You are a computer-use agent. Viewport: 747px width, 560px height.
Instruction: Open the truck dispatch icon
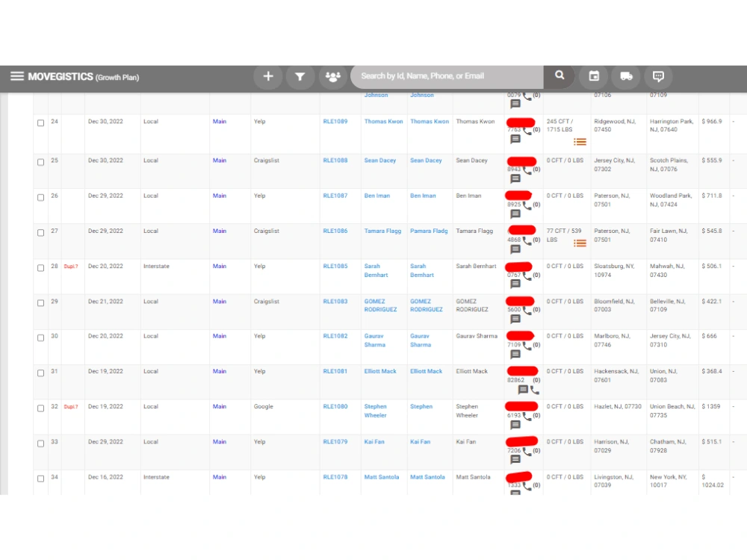627,76
